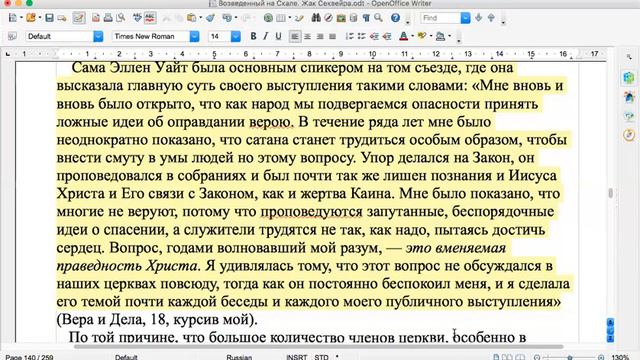This screenshot has height=360, width=640.
Task: Run Spelling and Grammar check icon
Action: point(137,18)
